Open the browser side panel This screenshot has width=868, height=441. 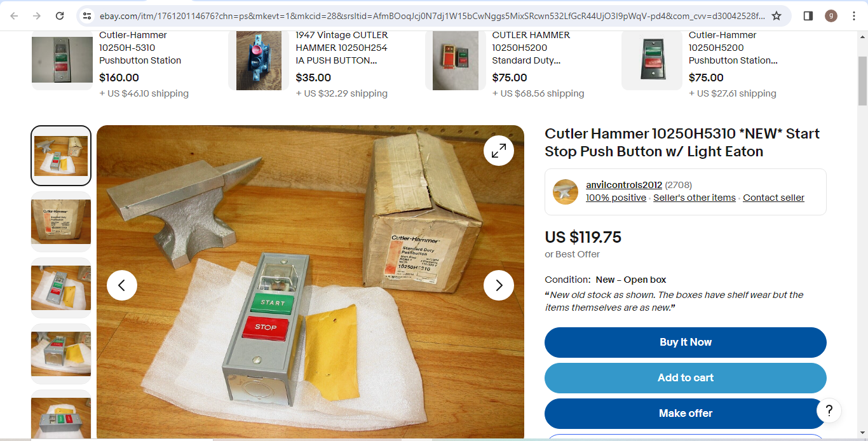[808, 16]
